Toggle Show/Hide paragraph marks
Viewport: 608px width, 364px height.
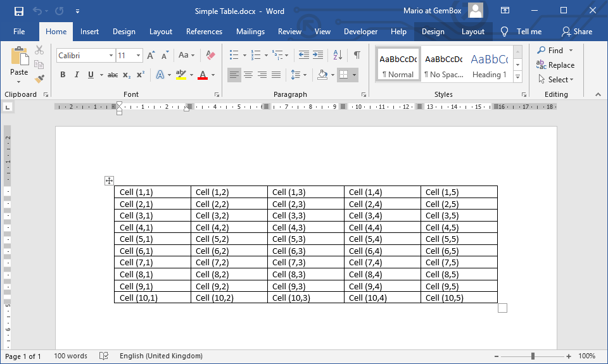pos(357,55)
